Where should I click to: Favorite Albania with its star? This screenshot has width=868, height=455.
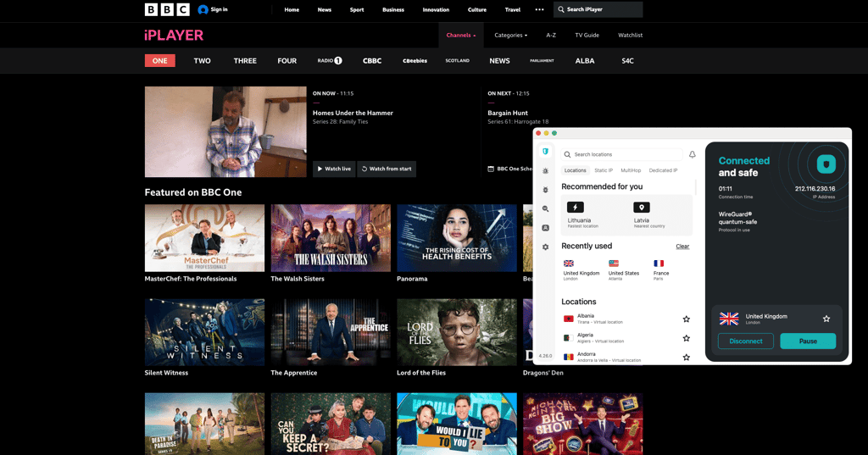point(686,319)
